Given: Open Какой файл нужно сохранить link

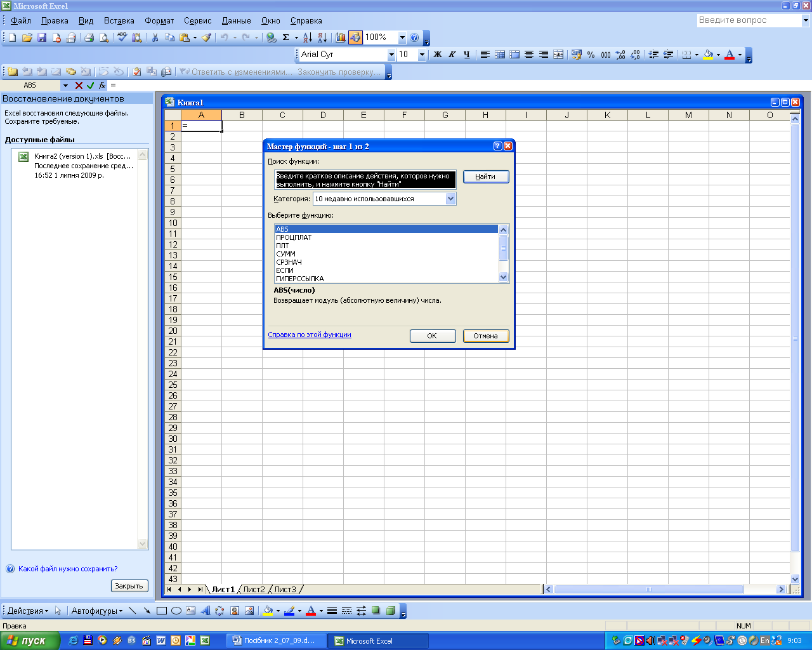Looking at the screenshot, I should (68, 569).
